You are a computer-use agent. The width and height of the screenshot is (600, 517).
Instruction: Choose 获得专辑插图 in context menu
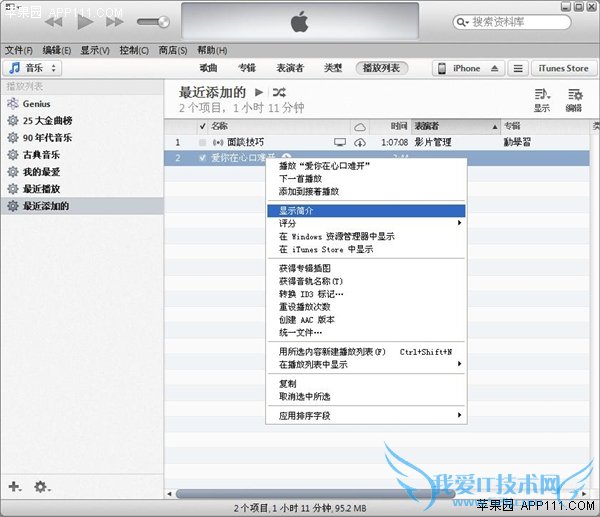366,268
